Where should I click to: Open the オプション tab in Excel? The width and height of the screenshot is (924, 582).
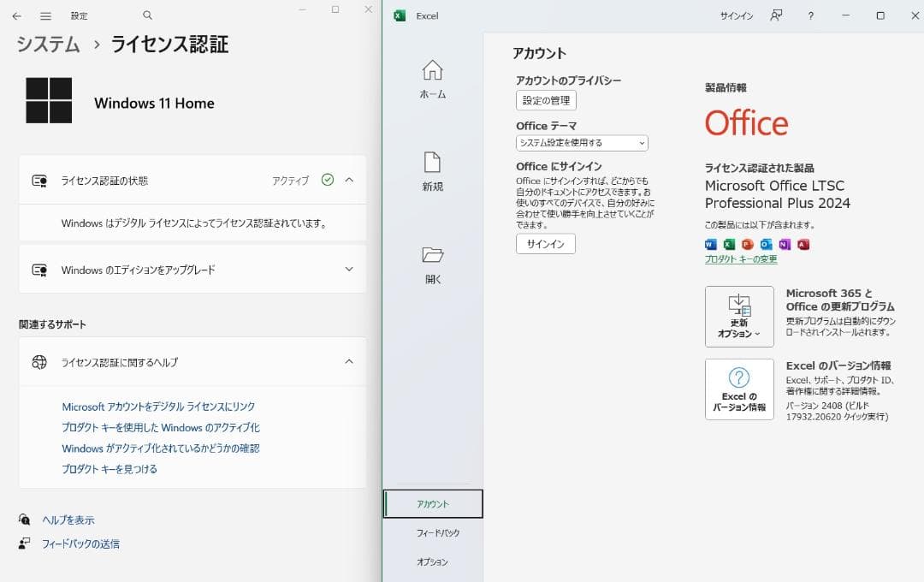click(432, 561)
